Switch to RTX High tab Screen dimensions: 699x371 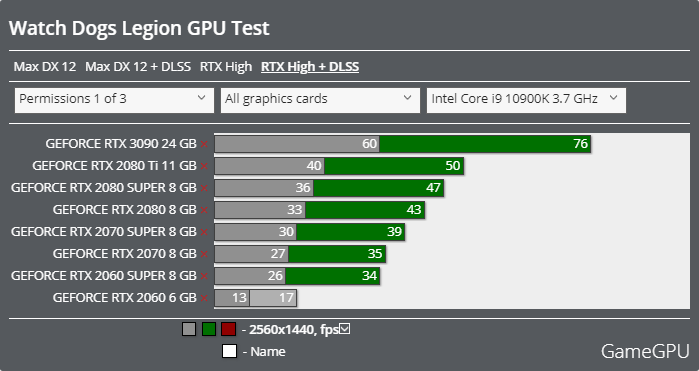(x=226, y=66)
